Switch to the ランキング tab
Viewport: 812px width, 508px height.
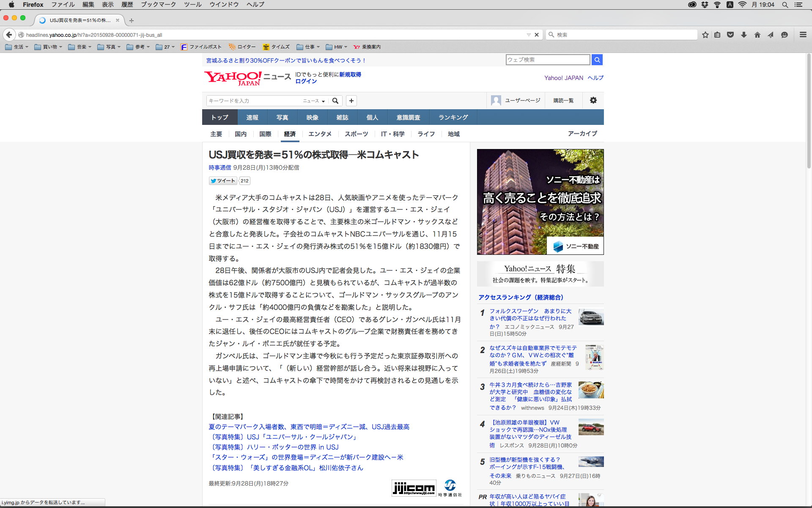(453, 117)
